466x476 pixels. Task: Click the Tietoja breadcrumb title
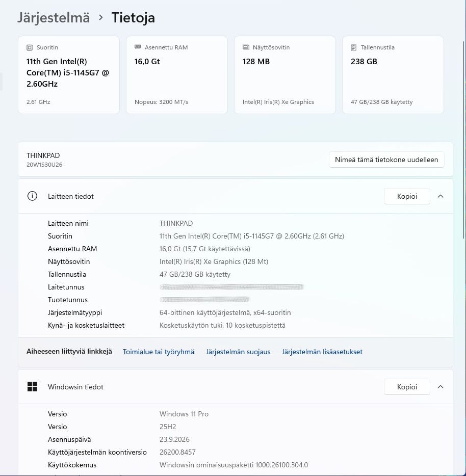point(133,18)
